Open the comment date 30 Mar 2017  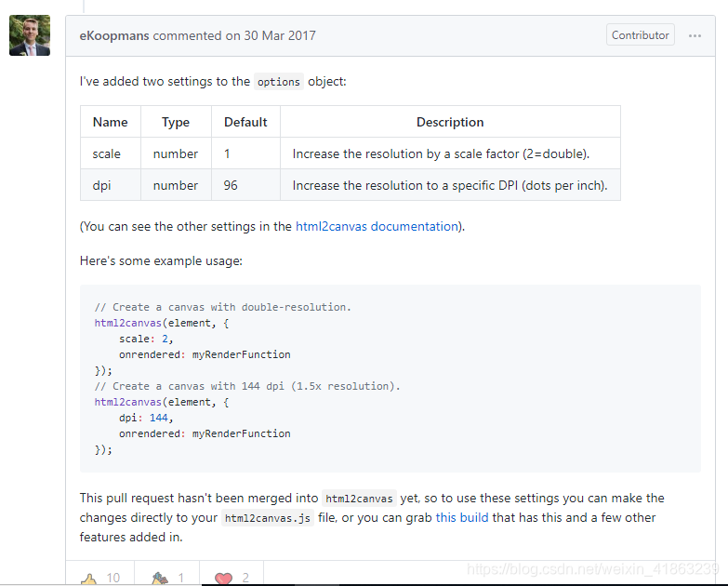tap(280, 35)
